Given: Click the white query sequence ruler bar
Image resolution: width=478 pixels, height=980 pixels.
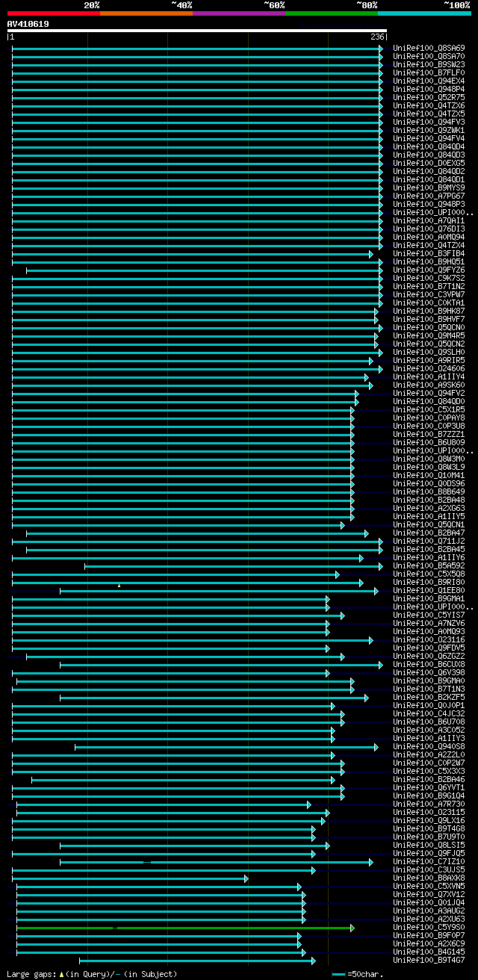Looking at the screenshot, I should [197, 31].
